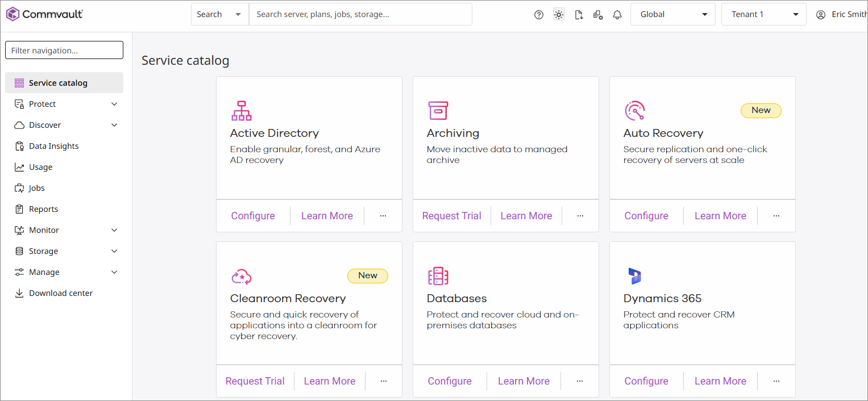
Task: Click the Archiving box icon
Action: [x=438, y=111]
